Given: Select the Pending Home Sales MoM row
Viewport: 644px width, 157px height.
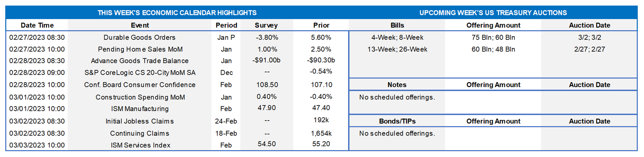Looking at the screenshot, I should point(140,49).
